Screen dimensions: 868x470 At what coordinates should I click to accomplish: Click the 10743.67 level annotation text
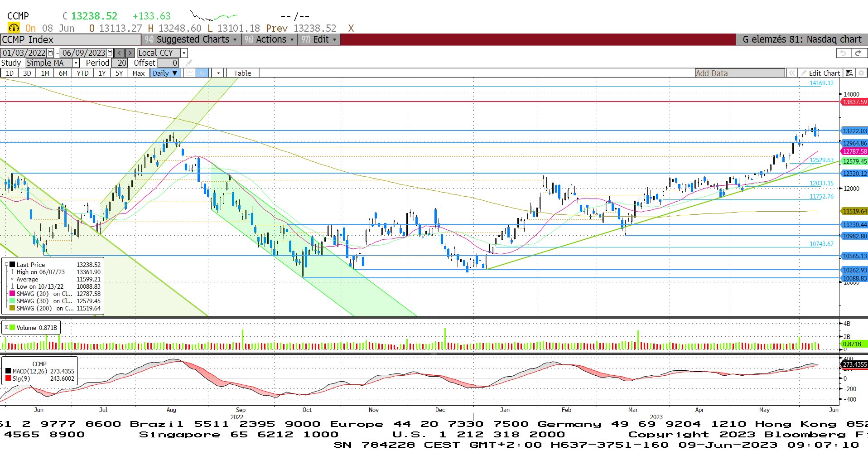click(x=821, y=244)
